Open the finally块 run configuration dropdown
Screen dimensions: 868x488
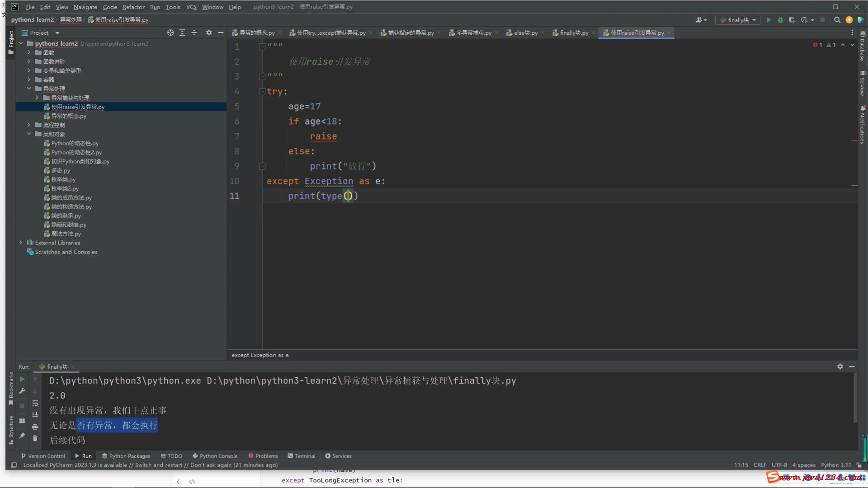[737, 20]
